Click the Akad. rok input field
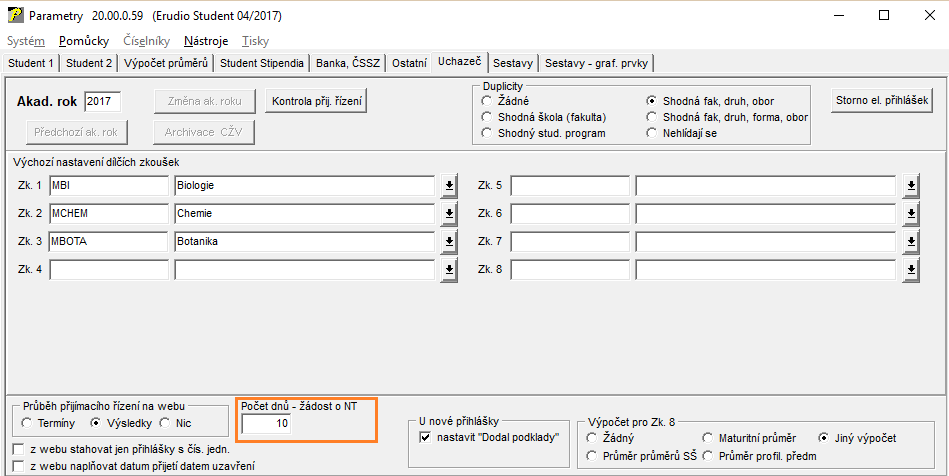 click(x=102, y=101)
